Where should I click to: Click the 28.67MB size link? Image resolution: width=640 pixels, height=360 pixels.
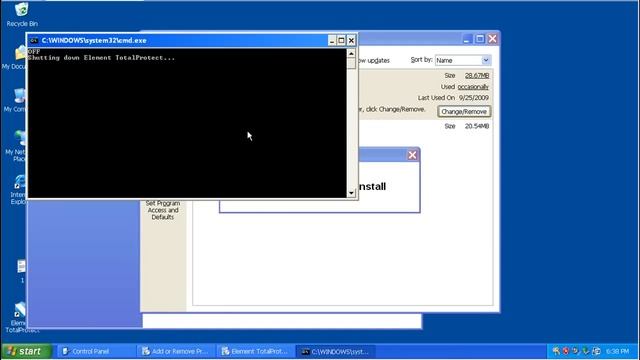(477, 76)
